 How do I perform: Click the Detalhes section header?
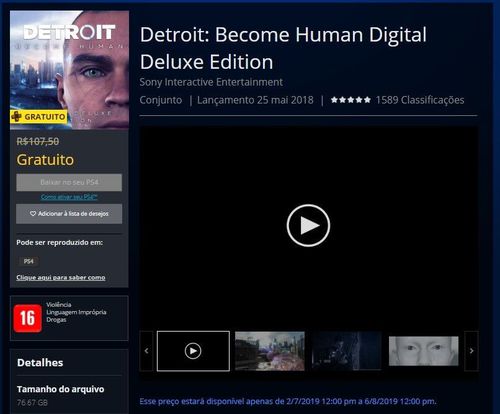(x=40, y=363)
